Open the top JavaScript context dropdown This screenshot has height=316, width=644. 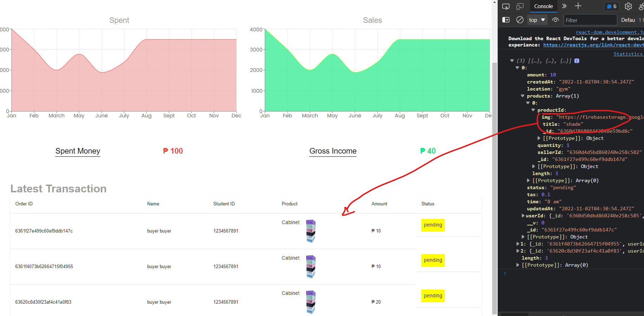537,20
